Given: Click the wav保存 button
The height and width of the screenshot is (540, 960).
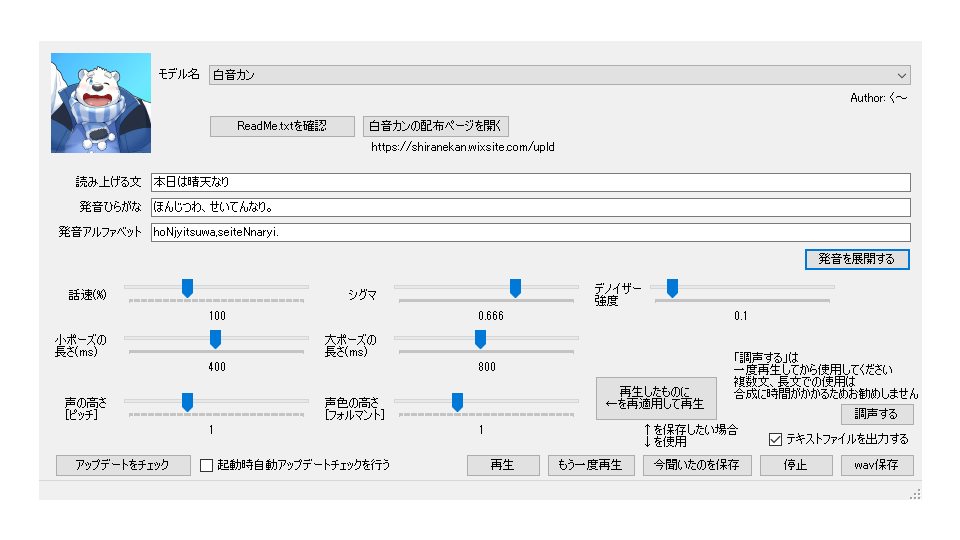Looking at the screenshot, I should (876, 465).
